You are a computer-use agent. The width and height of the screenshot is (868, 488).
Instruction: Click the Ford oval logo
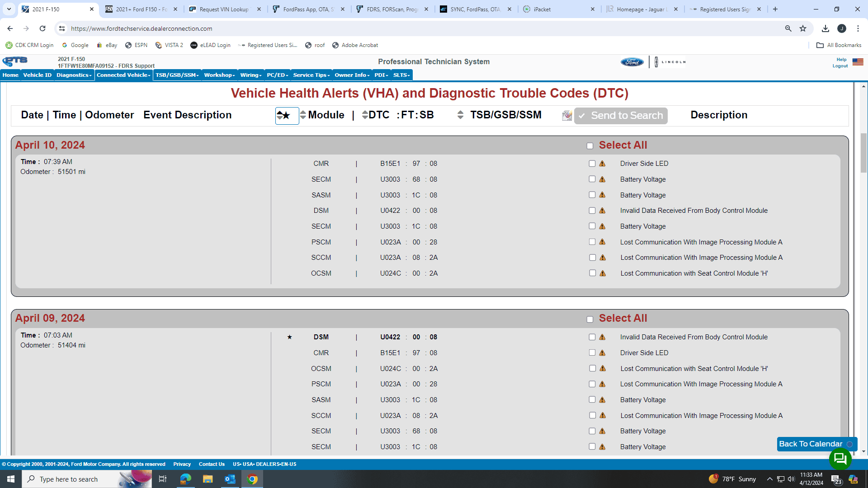point(632,62)
